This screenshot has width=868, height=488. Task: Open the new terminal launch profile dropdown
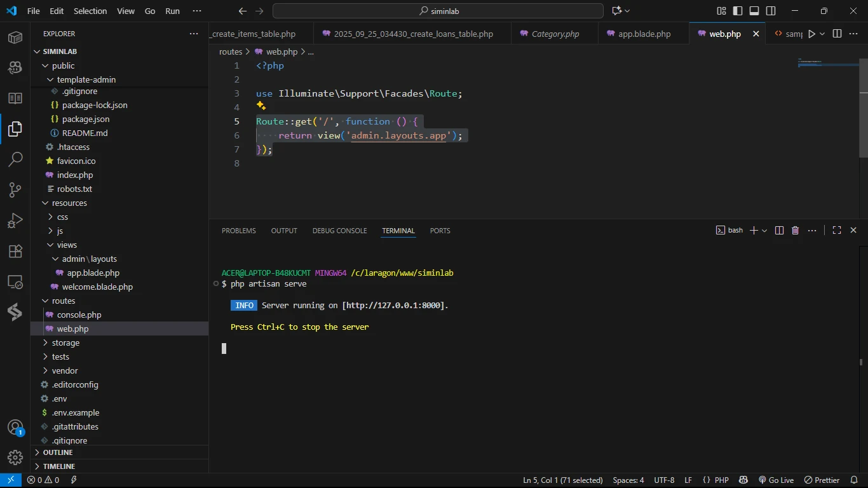[764, 231]
